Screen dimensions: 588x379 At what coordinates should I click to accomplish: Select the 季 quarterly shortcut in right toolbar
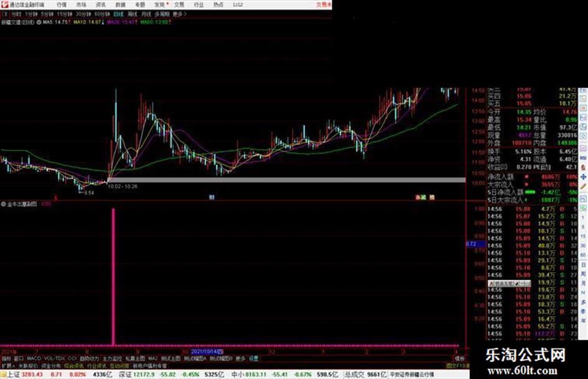click(583, 311)
